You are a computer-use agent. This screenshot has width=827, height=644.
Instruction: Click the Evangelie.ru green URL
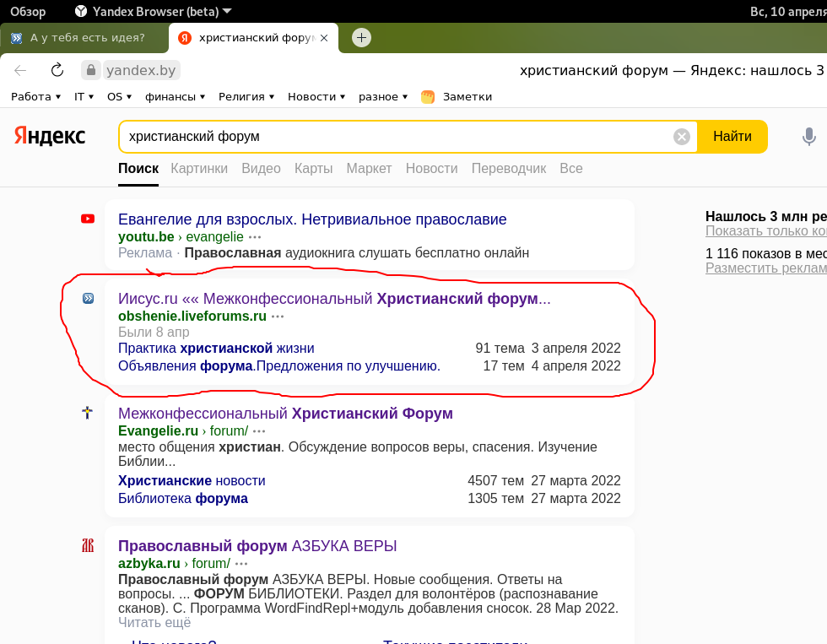(159, 431)
